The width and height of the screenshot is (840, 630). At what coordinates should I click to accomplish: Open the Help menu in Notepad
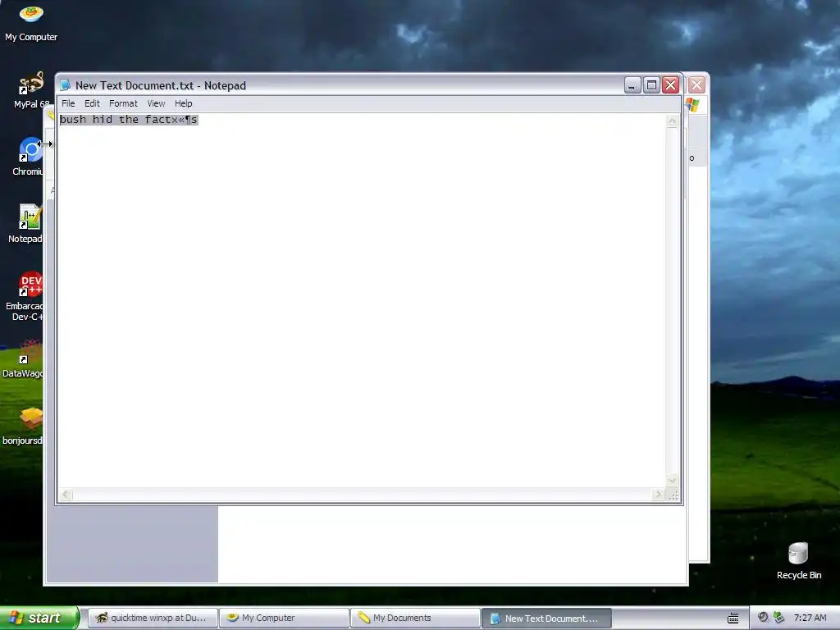183,103
